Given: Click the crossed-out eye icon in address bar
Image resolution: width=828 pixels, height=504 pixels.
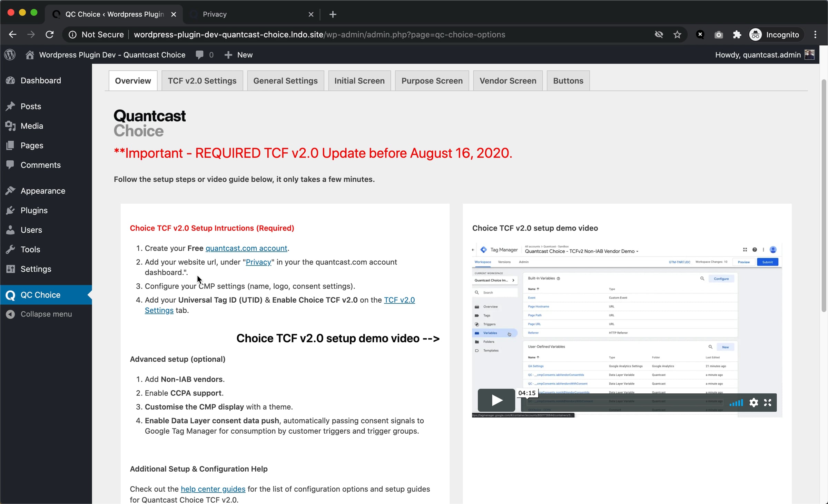Looking at the screenshot, I should 659,34.
